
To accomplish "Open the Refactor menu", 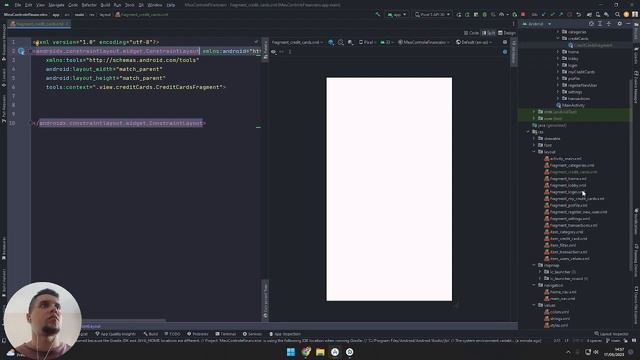I will (89, 5).
